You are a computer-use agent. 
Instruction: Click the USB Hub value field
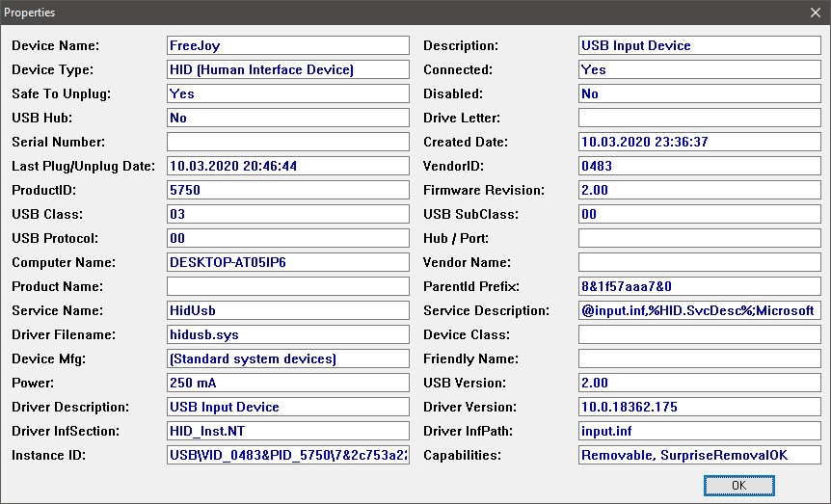click(288, 118)
